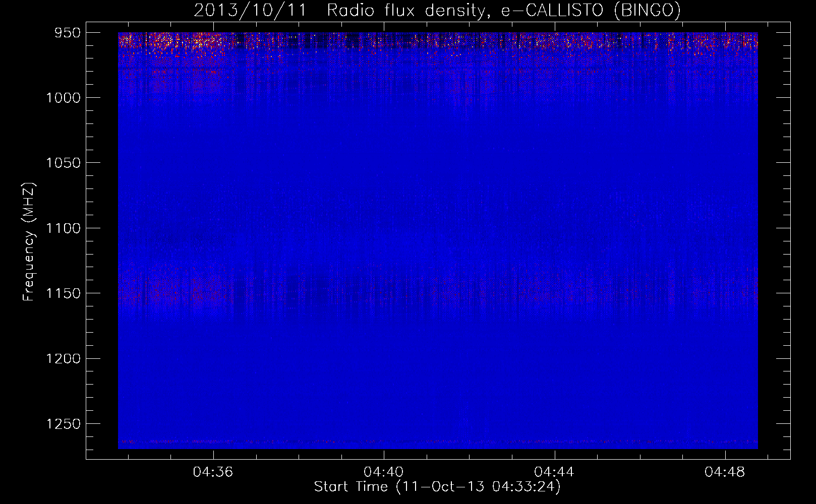Click the 1050 frequency tick label
Viewport: 816px width, 504px height.
63,163
